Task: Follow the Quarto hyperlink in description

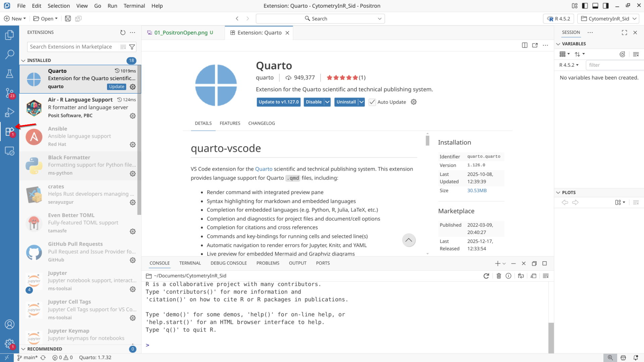Action: (264, 169)
